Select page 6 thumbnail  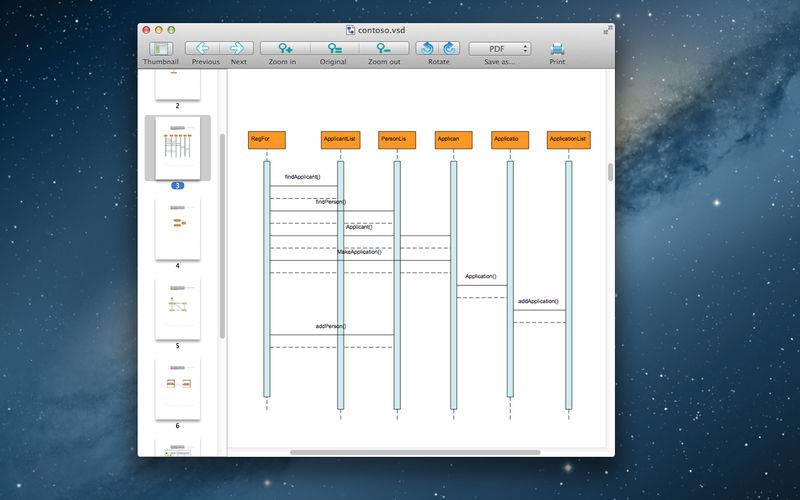tap(178, 389)
